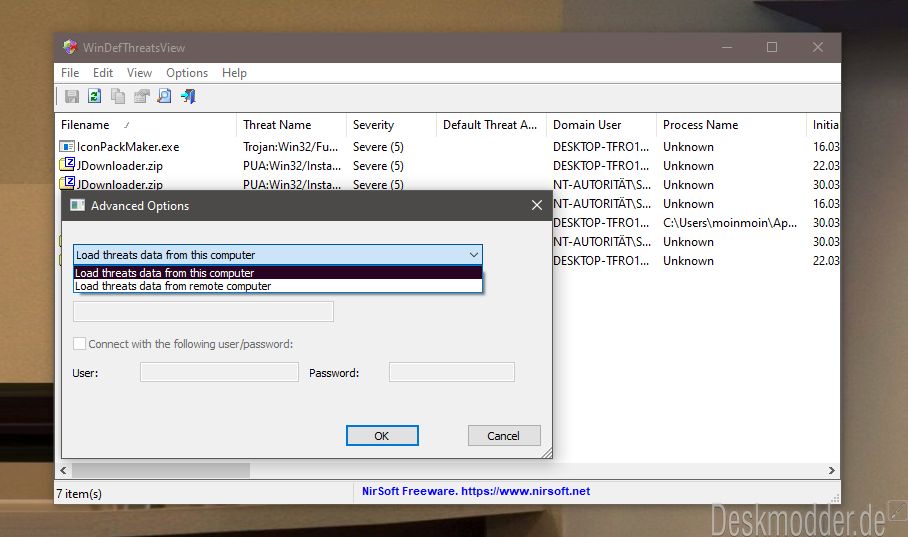Open the File menu
This screenshot has width=908, height=537.
coord(70,73)
